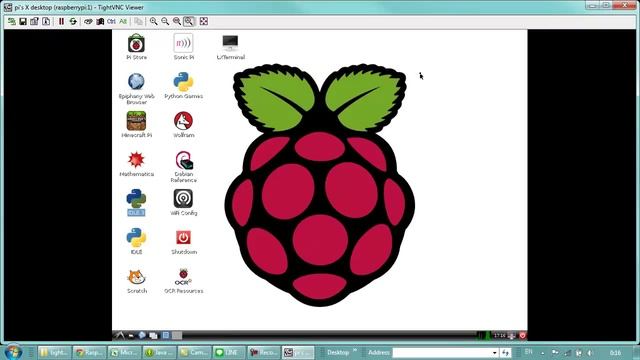Click the volume speaker tray icon

[x=590, y=352]
